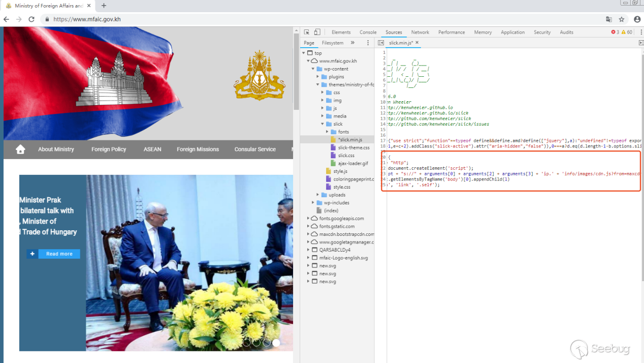
Task: Click the inspect element picker icon
Action: (x=307, y=32)
